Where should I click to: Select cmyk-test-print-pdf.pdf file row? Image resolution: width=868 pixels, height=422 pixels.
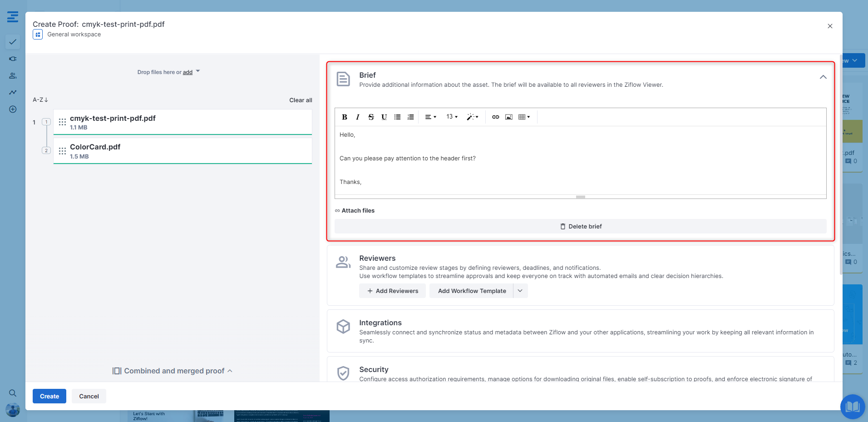[182, 122]
